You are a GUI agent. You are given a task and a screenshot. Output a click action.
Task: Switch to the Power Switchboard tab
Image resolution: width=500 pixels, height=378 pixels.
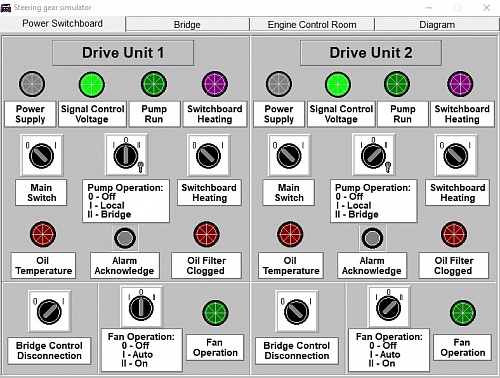pyautogui.click(x=62, y=24)
